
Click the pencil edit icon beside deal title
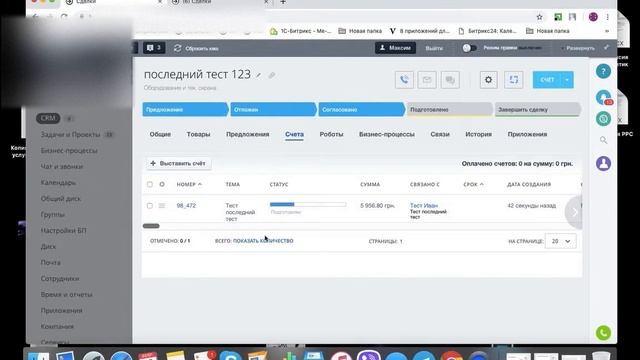coord(258,75)
